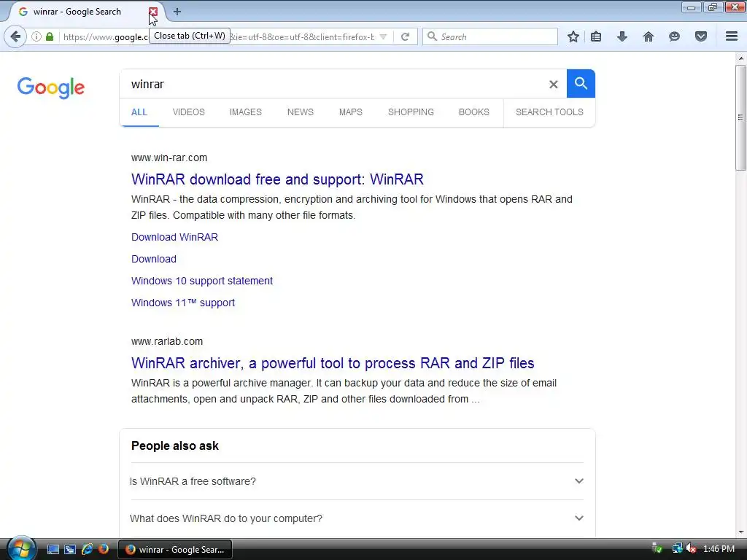Switch to IMAGES results tab
The image size is (747, 560).
tap(246, 112)
